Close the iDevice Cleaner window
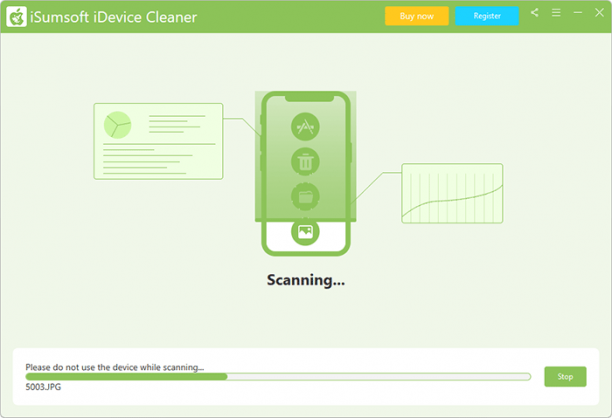Image resolution: width=612 pixels, height=418 pixels. (599, 13)
